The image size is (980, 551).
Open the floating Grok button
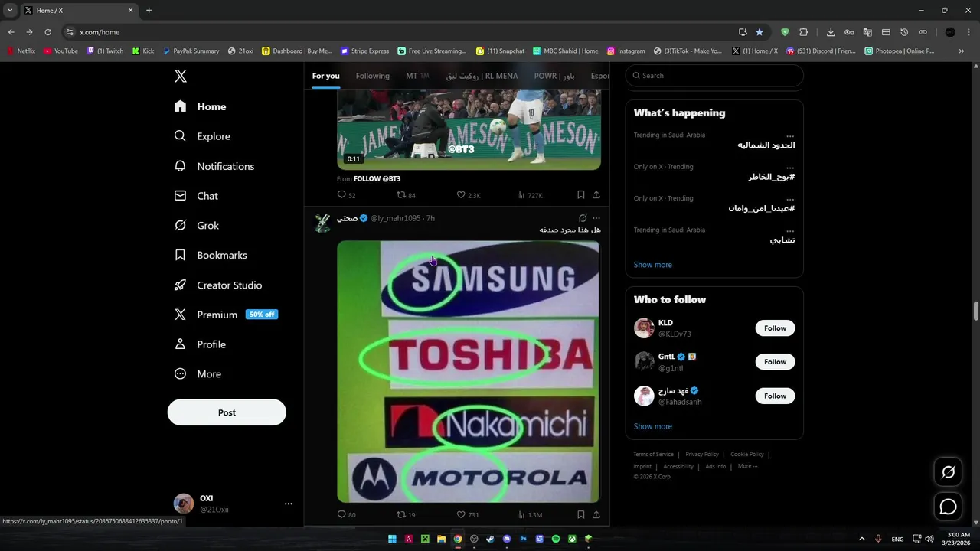[948, 472]
